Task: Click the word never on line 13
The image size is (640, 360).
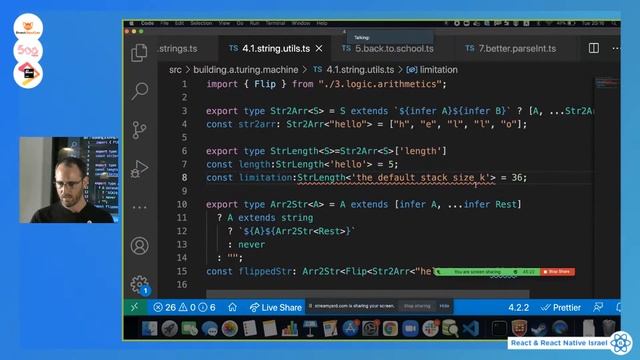Action: 251,244
